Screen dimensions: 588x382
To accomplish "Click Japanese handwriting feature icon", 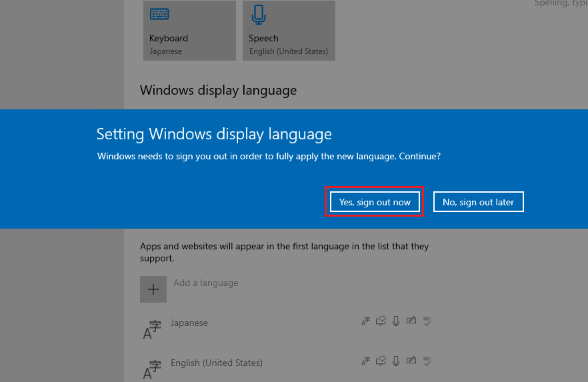I will coord(411,320).
